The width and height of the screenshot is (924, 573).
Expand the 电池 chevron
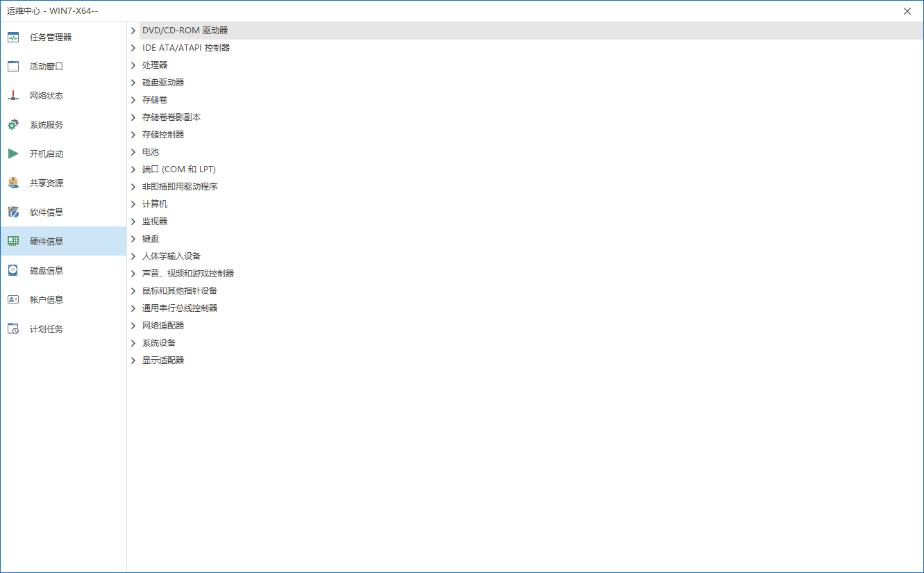pos(133,152)
